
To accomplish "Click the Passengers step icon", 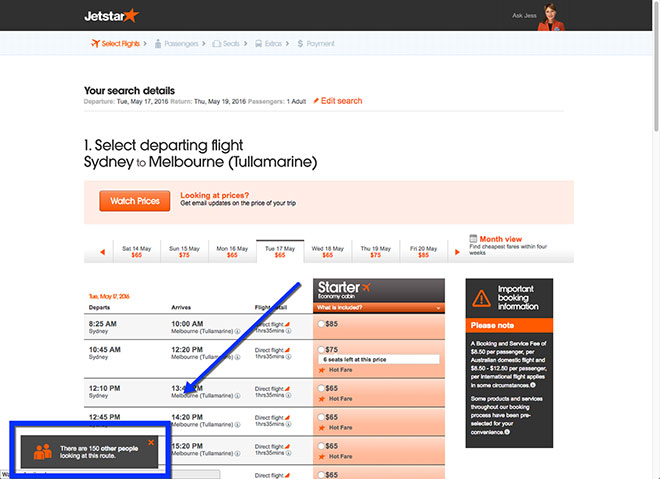I will [158, 43].
